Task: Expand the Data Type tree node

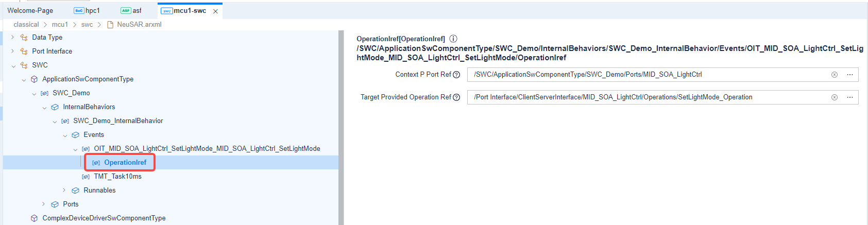Action: [13, 37]
